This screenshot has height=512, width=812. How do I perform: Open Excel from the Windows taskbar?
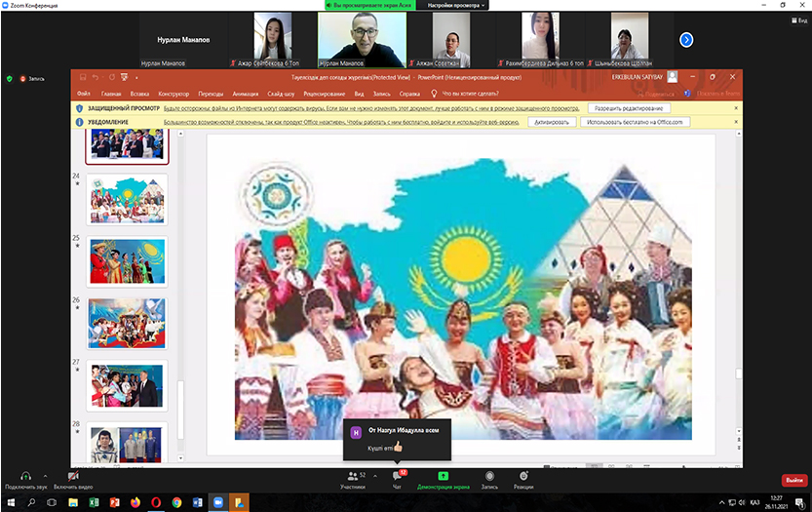[95, 502]
